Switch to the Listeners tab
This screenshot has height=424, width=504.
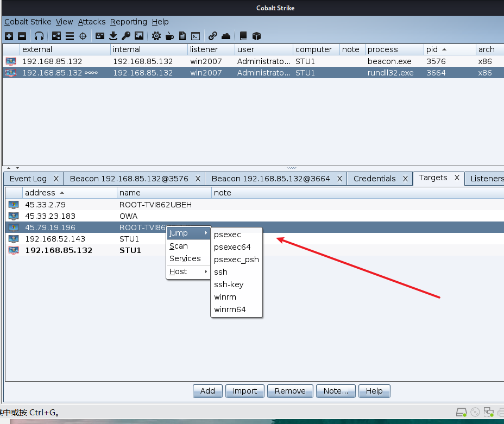pos(486,179)
